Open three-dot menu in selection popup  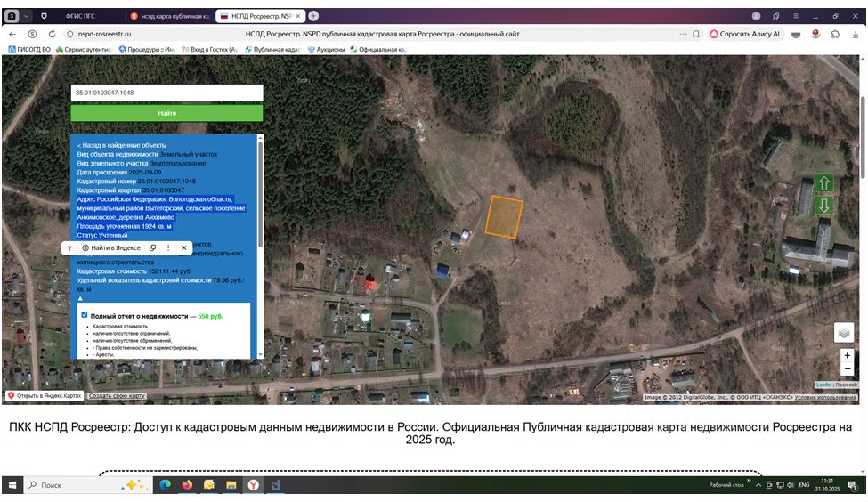point(168,248)
